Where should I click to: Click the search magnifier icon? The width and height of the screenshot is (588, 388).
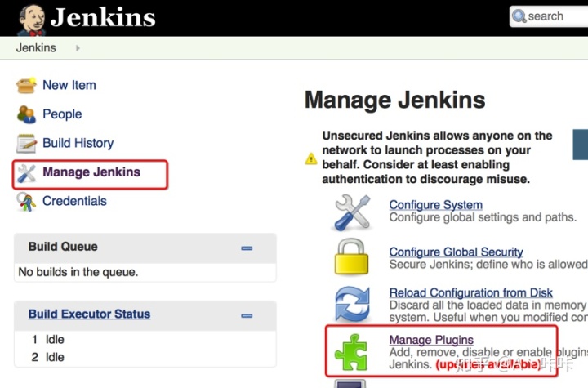point(519,16)
